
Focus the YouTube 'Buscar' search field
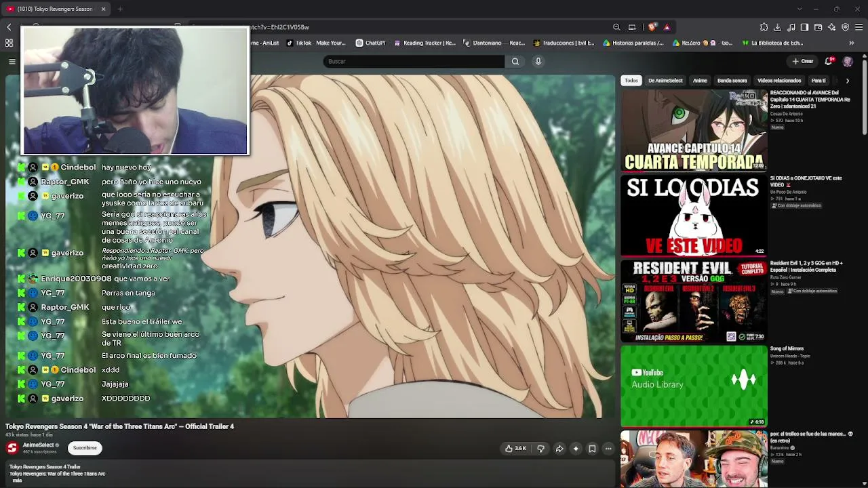click(414, 62)
